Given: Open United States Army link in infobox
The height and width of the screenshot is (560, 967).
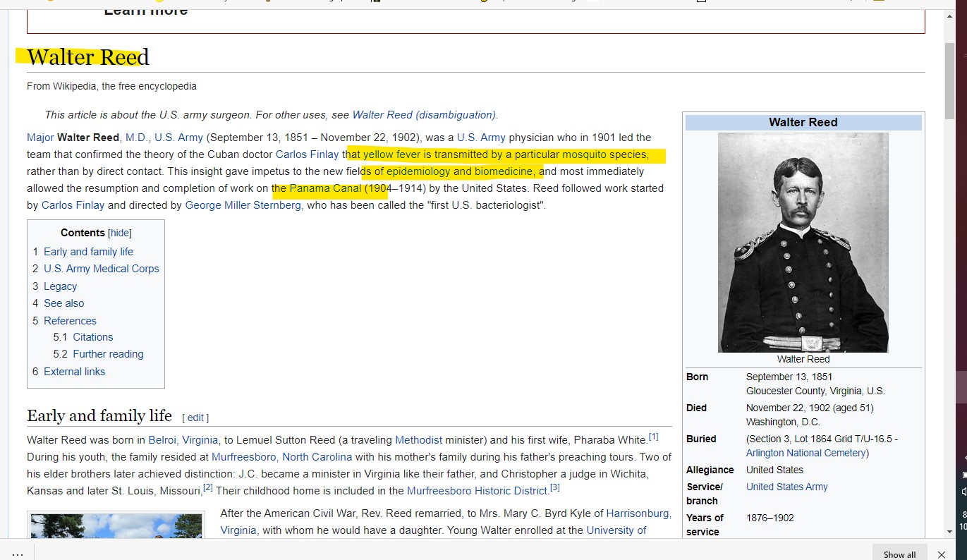Looking at the screenshot, I should (x=787, y=487).
